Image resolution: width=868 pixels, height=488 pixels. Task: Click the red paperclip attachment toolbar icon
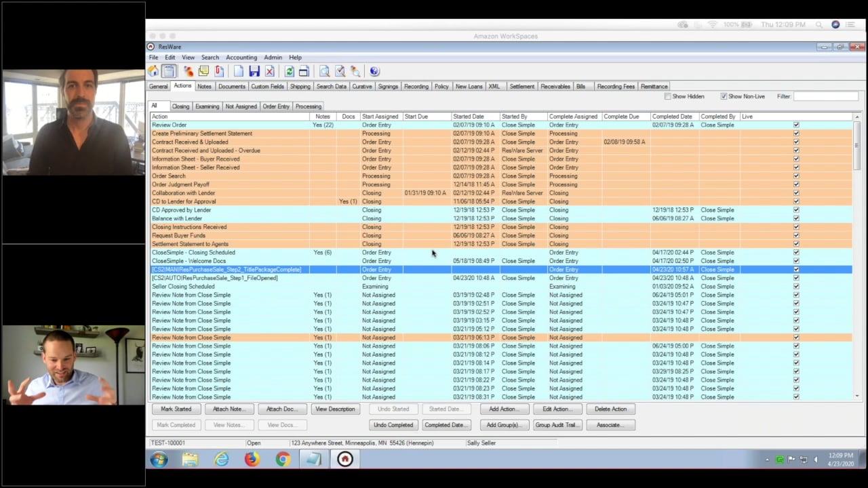[x=219, y=71]
